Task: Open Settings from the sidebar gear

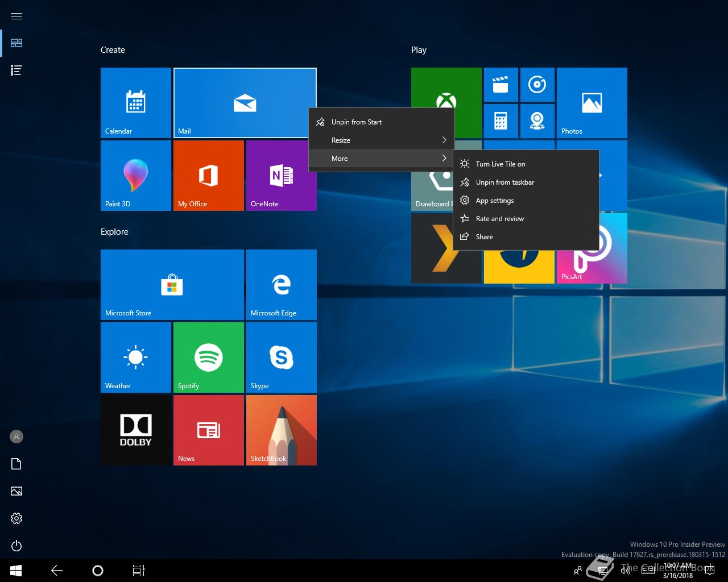Action: coord(16,518)
